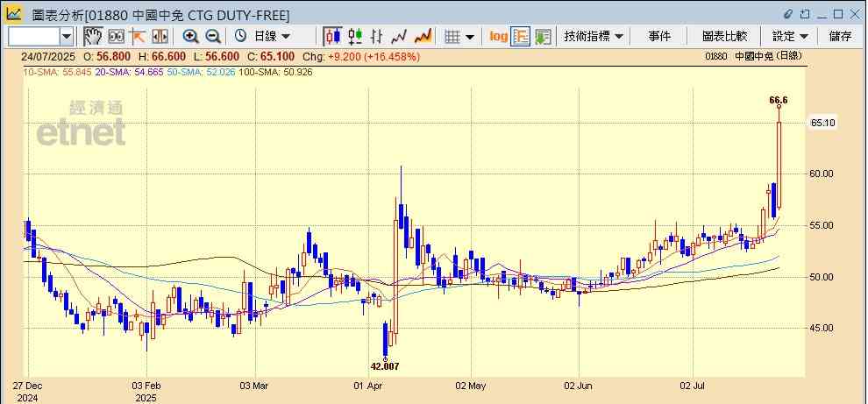Image resolution: width=868 pixels, height=404 pixels.
Task: Open the stock code dropdown arrow
Action: 67,37
